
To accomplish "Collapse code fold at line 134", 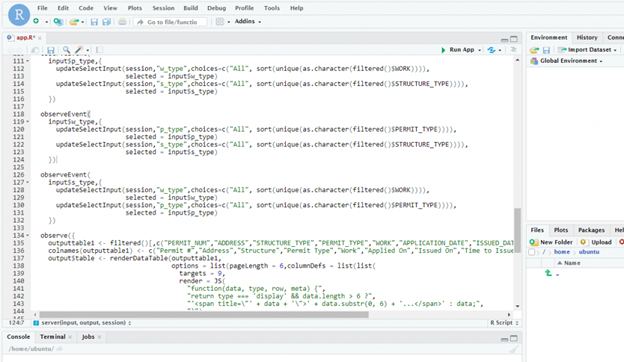I will click(x=27, y=235).
